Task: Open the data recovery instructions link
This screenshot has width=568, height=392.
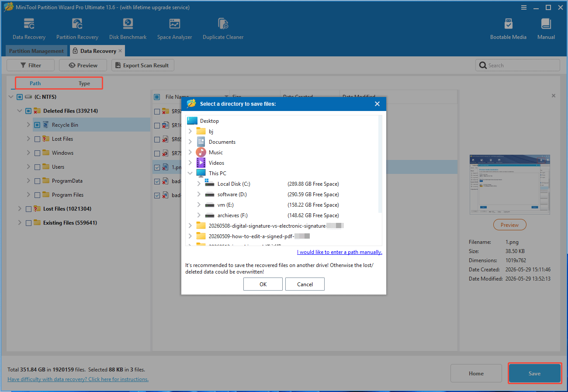Action: [x=78, y=379]
